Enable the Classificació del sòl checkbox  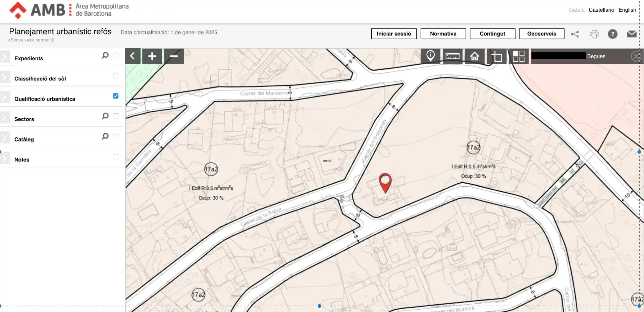[x=116, y=76]
